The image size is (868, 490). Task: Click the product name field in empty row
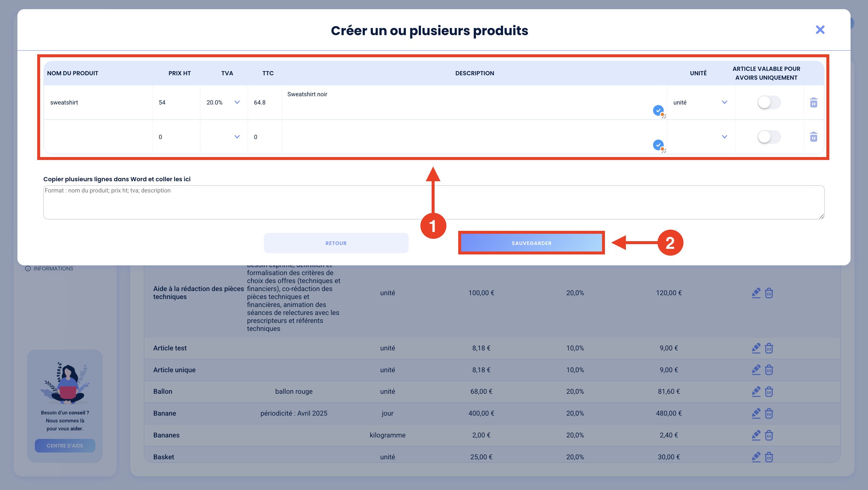98,137
